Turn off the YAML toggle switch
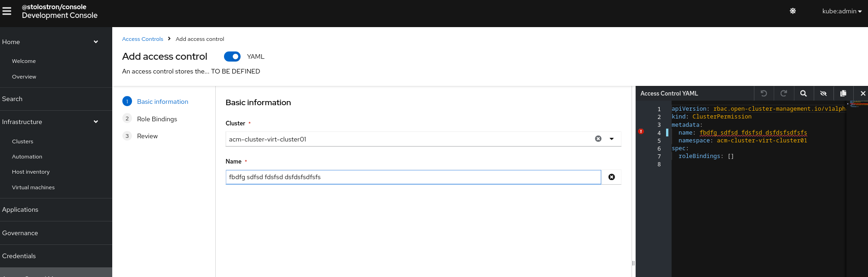This screenshot has height=277, width=868. (232, 57)
